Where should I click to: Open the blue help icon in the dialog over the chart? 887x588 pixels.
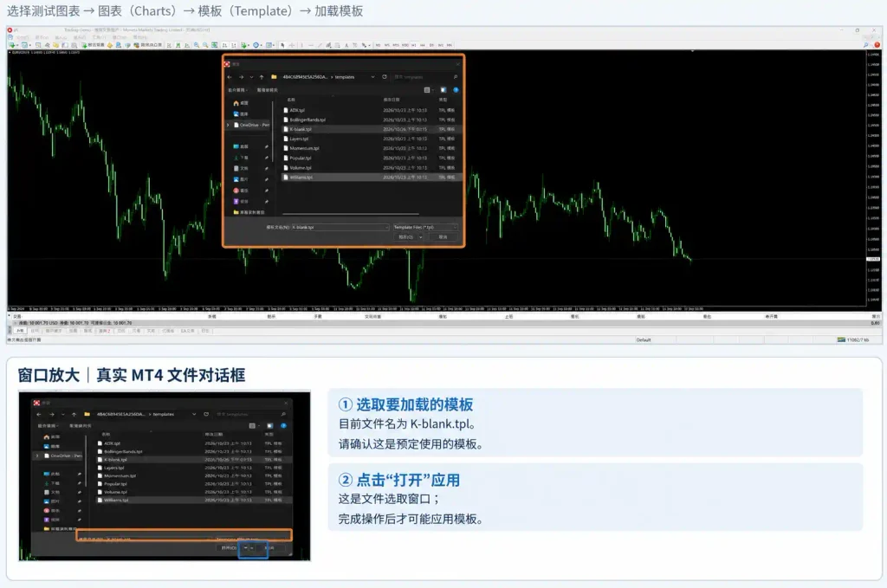coord(456,90)
